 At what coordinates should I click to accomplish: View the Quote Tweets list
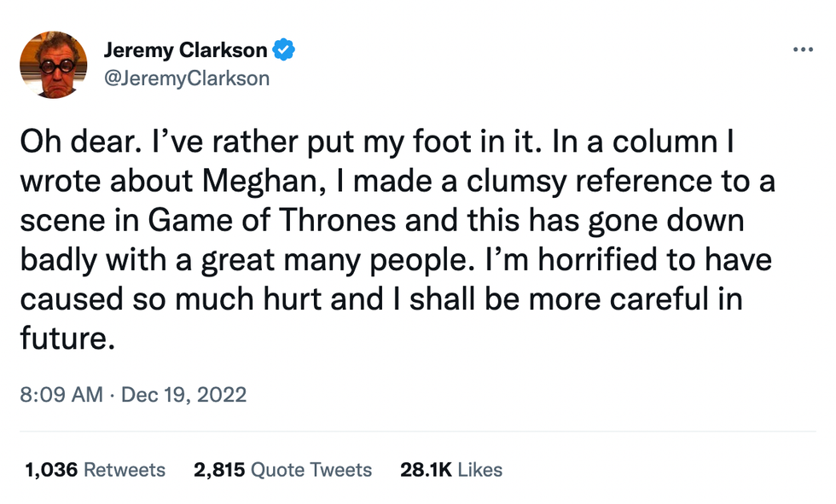[311, 470]
